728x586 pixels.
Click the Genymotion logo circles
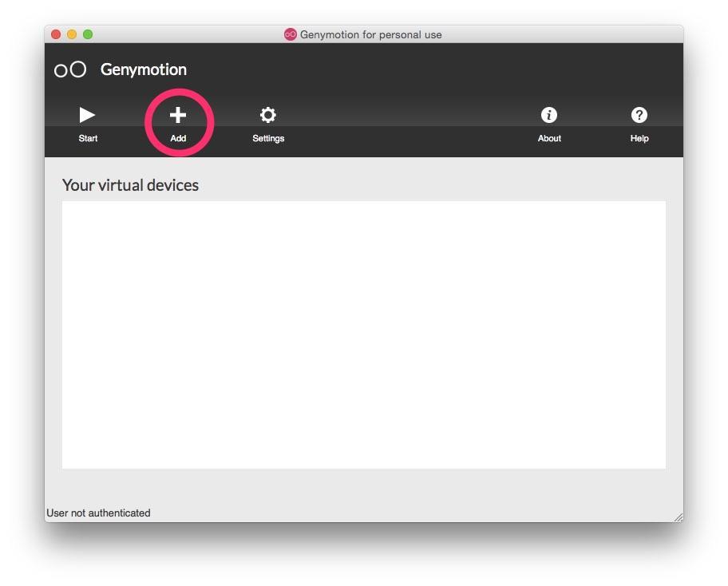coord(70,69)
